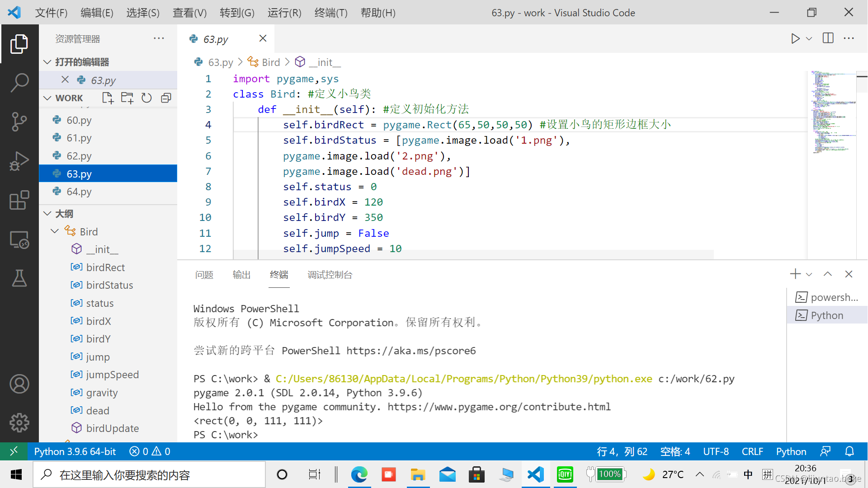Toggle the notifications bell in status bar
The width and height of the screenshot is (868, 488).
point(849,451)
